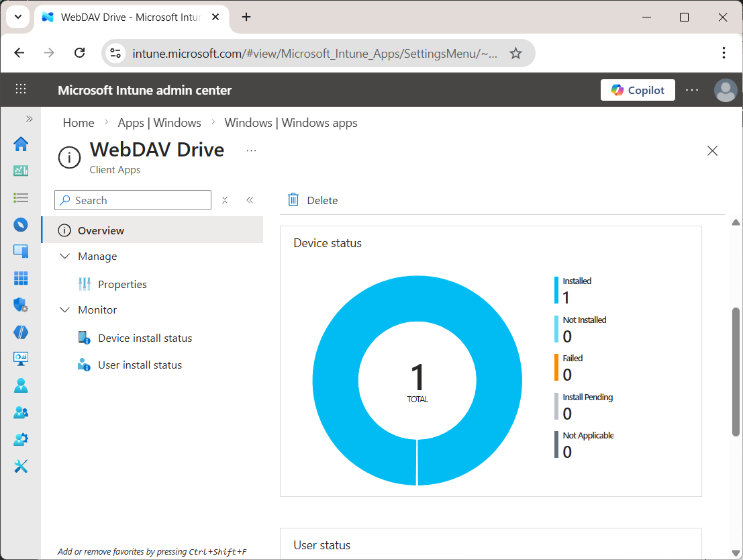Click the Delete trash icon
Viewport: 743px width, 560px height.
coord(293,199)
